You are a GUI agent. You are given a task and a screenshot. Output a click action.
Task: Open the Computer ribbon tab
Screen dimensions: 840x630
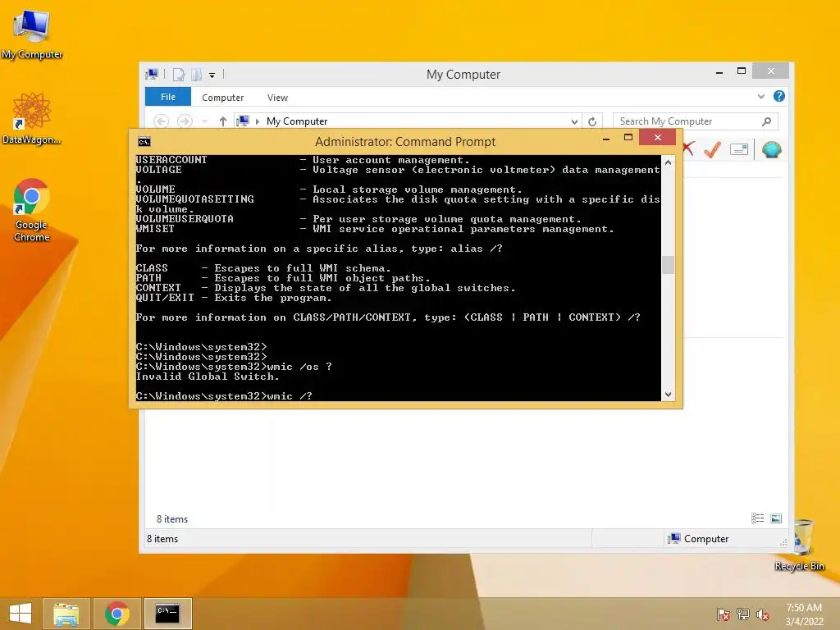coord(222,98)
